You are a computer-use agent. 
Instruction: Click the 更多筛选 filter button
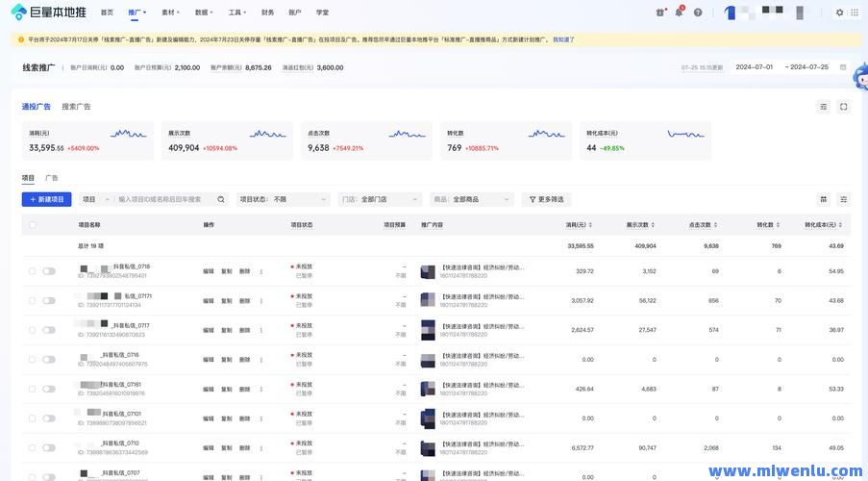pyautogui.click(x=546, y=199)
